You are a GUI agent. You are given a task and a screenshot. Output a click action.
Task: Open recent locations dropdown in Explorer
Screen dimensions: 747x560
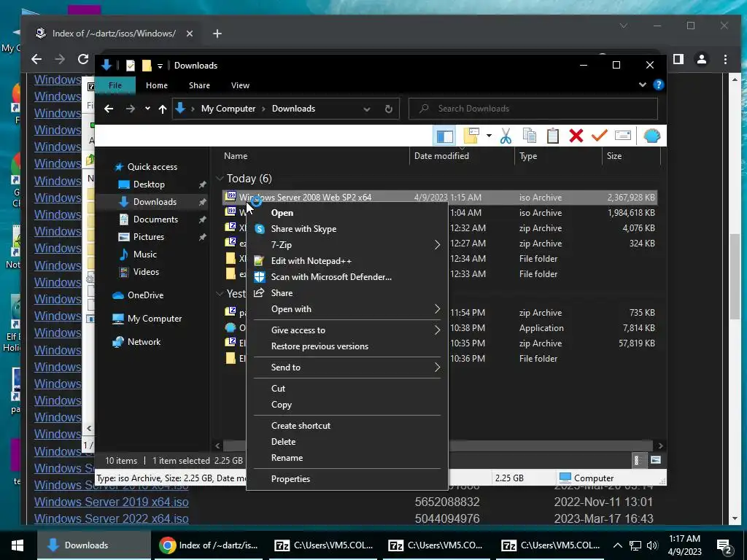point(147,109)
